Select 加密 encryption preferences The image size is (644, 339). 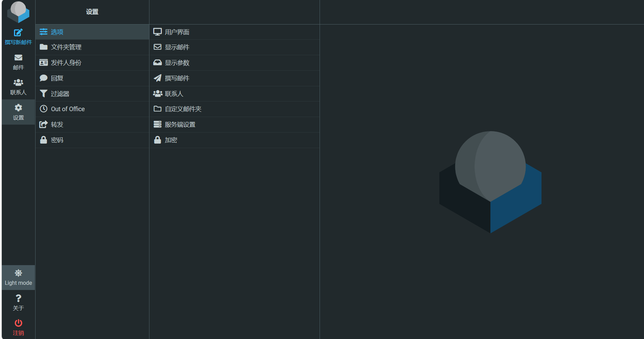click(x=171, y=140)
